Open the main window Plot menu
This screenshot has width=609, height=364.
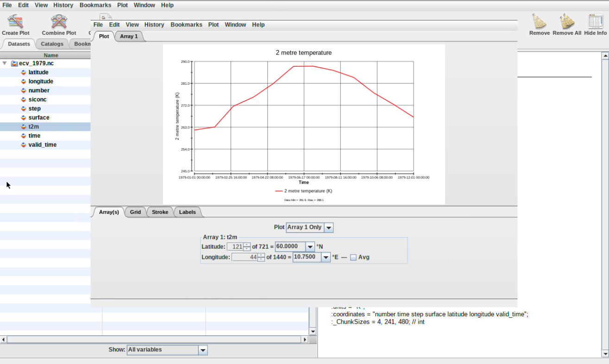coord(122,5)
